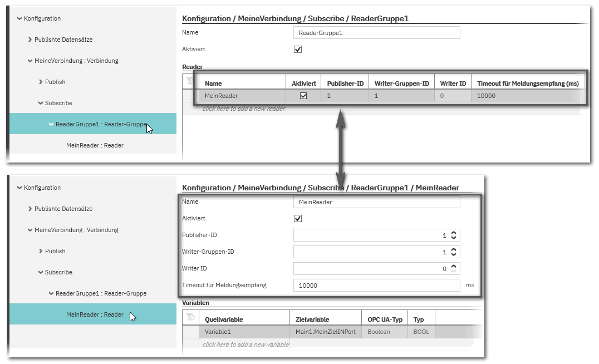Click the BOOL type cell
This screenshot has width=599, height=364.
coord(421,332)
